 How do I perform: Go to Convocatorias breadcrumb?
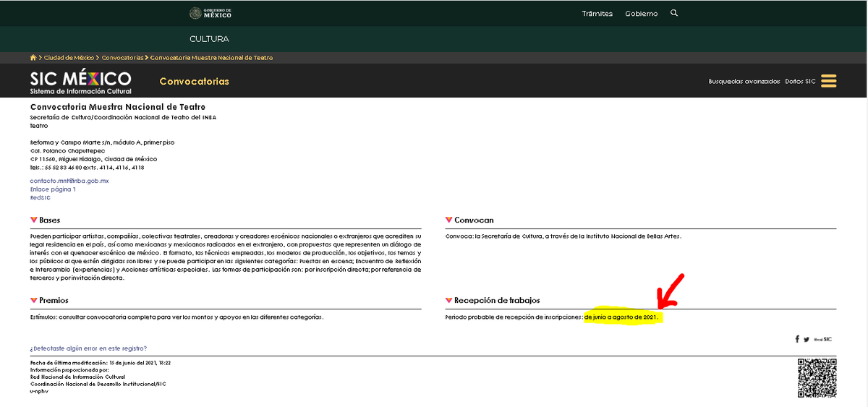(122, 58)
